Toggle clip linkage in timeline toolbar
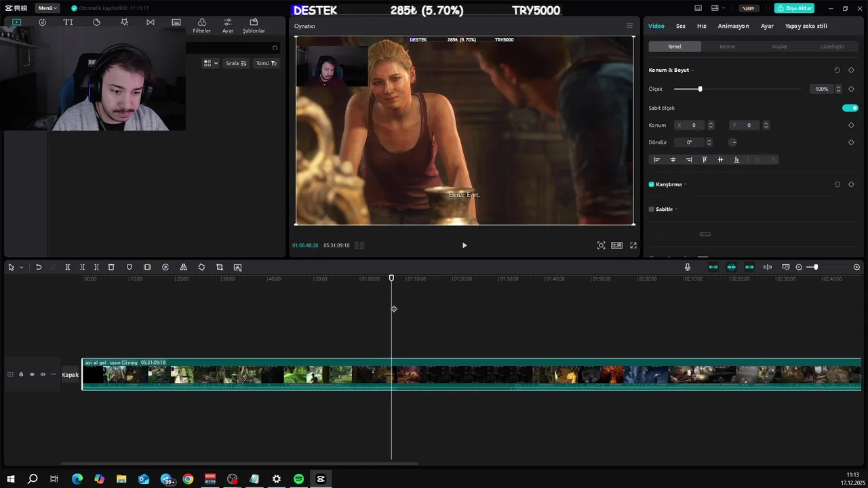868x488 pixels. point(749,267)
